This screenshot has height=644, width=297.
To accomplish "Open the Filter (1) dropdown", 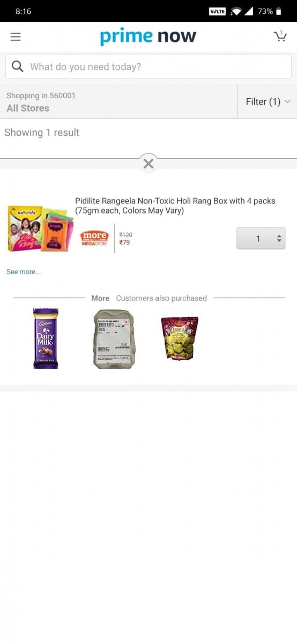I will (x=268, y=101).
